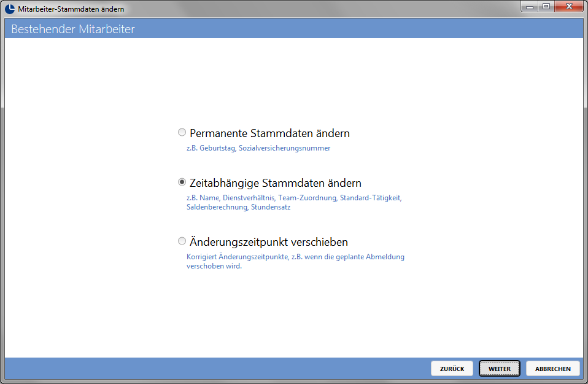
Task: Minimize the Mitarbeiter-Stammdaten window
Action: pos(530,6)
